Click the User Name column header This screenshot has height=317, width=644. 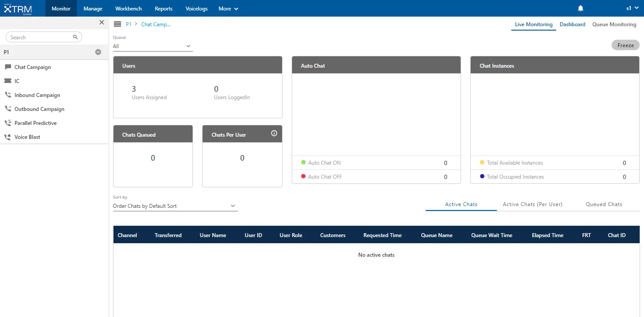pos(213,235)
